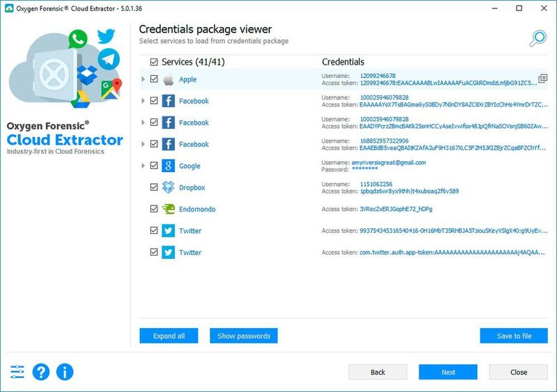Select the Dropbox access token text
557x392 pixels.
pyautogui.click(x=409, y=191)
